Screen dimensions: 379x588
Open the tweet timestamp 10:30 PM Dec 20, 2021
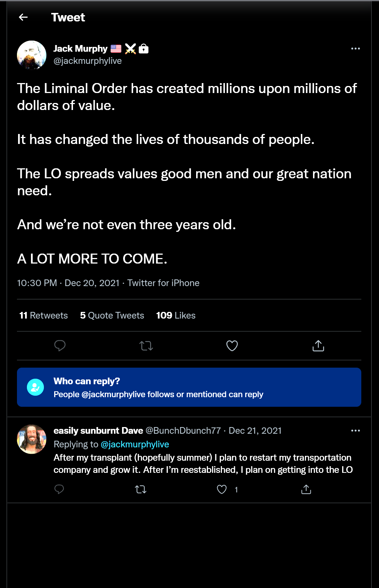[x=68, y=283]
